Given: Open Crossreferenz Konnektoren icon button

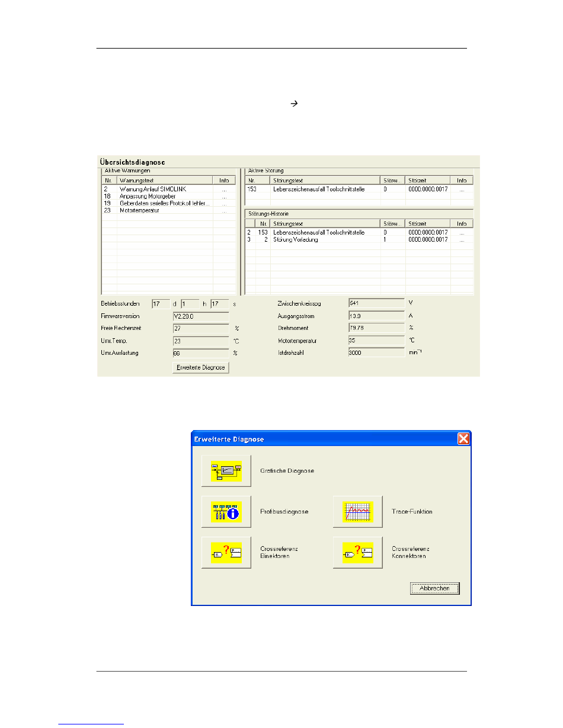Looking at the screenshot, I should (x=357, y=553).
